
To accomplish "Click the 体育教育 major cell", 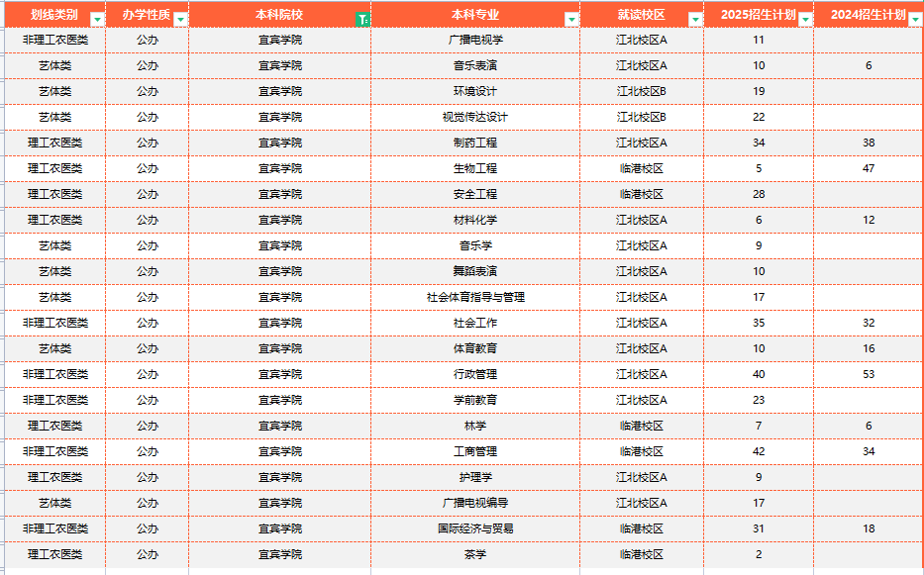I will click(x=475, y=348).
